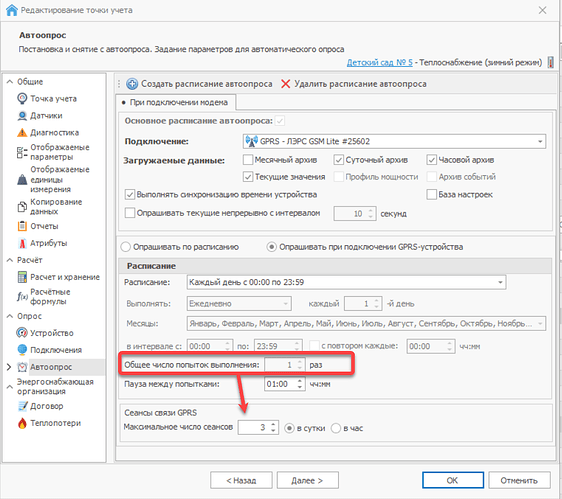Screen dimensions: 562x499
Task: Click Создать расписание автоопроса
Action: (x=200, y=84)
